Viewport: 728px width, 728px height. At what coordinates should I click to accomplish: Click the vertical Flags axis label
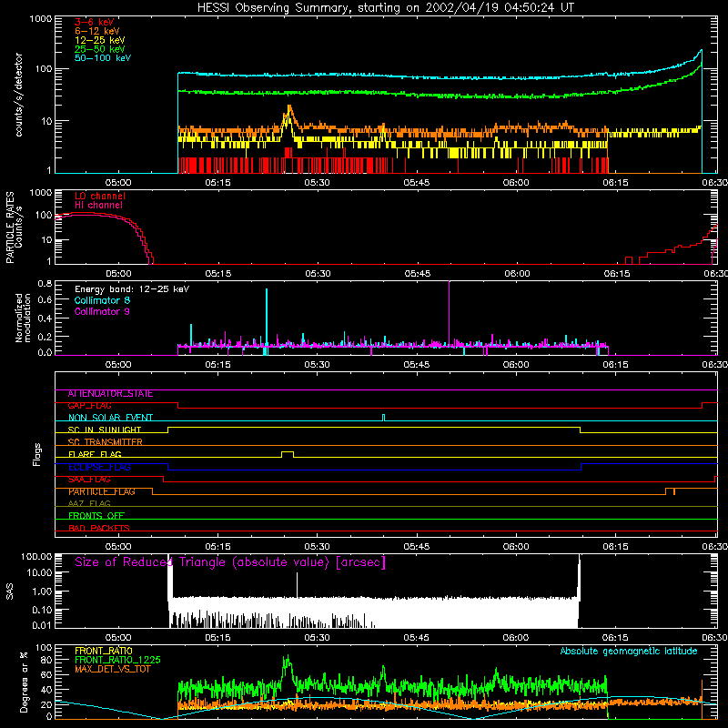[x=37, y=454]
